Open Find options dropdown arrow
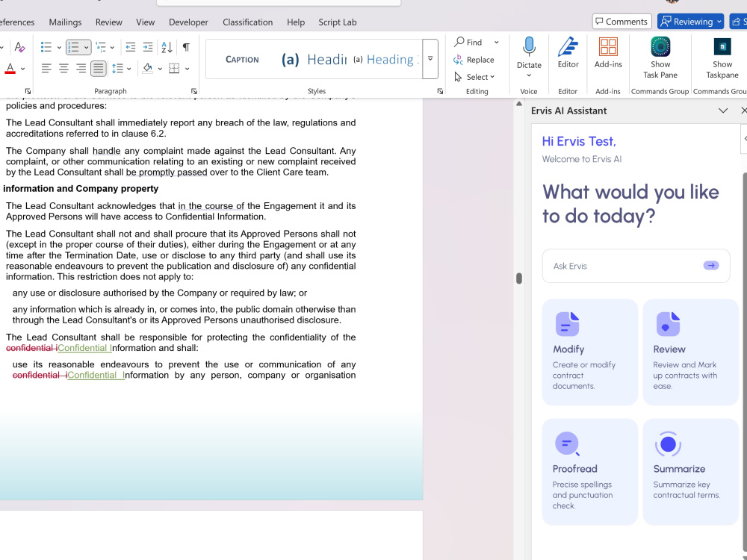Screen dimensions: 747x560 497,43
